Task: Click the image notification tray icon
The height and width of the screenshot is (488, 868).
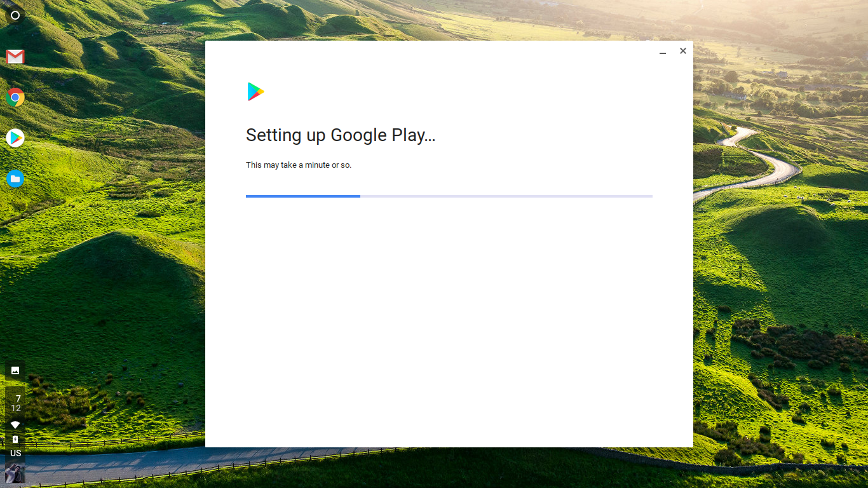Action: [15, 370]
